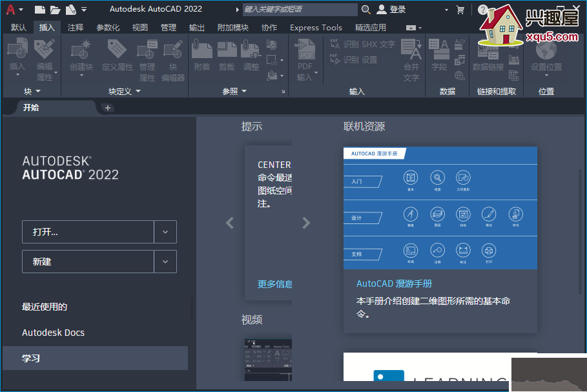Switch to the 输出 ribbon tab
The height and width of the screenshot is (392, 587).
196,27
